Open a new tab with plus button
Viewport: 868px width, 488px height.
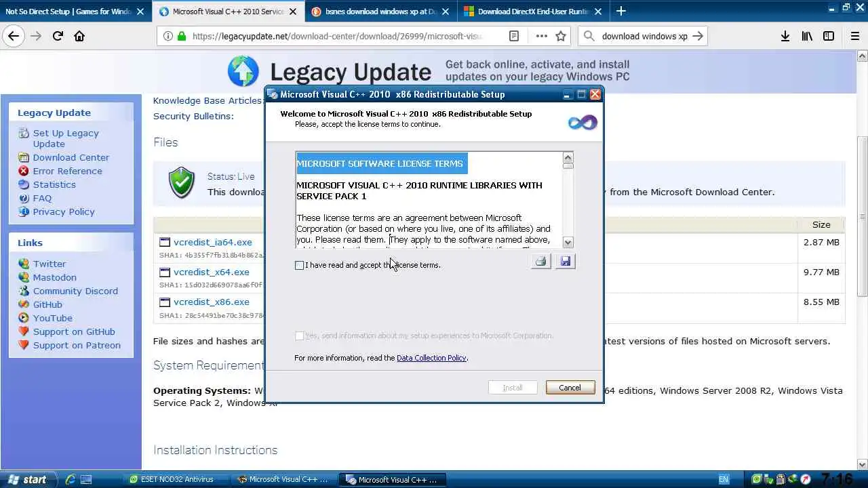[621, 11]
